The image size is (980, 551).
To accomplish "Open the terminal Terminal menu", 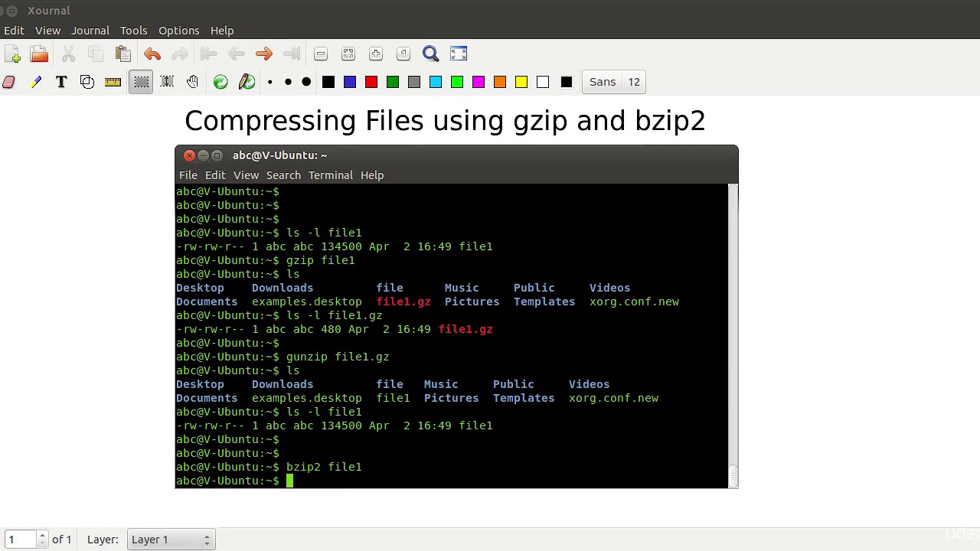I will 331,175.
